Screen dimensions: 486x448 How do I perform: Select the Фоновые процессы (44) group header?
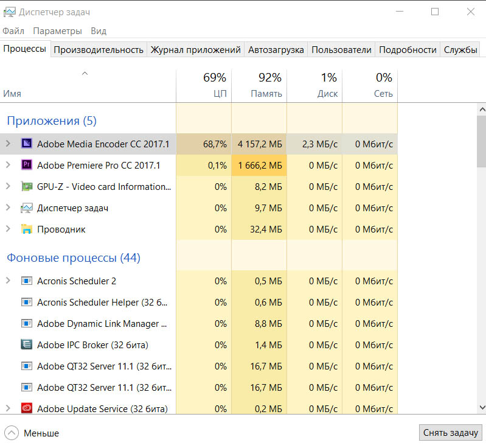pyautogui.click(x=74, y=258)
